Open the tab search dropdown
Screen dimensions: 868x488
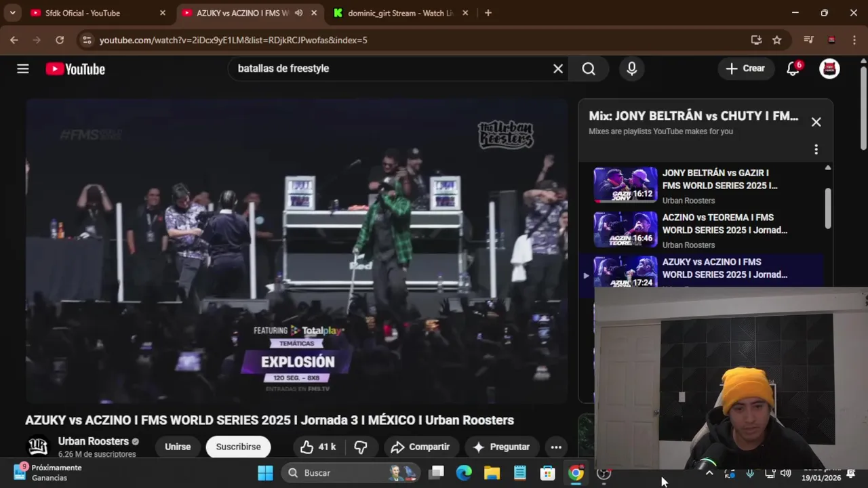coord(12,13)
